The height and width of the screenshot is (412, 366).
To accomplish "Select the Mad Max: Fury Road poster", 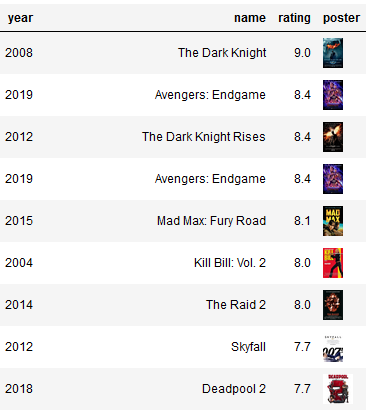I will coord(333,221).
